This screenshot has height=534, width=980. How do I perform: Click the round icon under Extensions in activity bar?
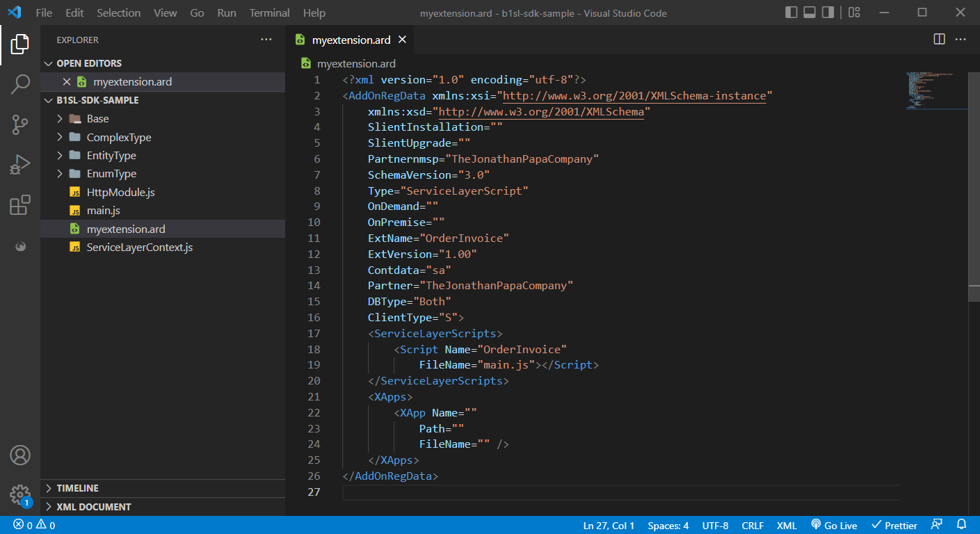pyautogui.click(x=19, y=246)
